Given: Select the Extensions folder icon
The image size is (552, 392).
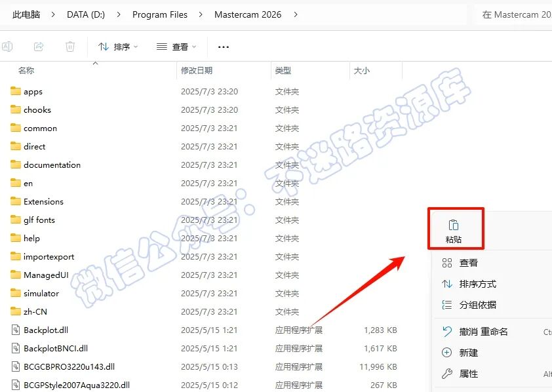Looking at the screenshot, I should click(x=16, y=201).
